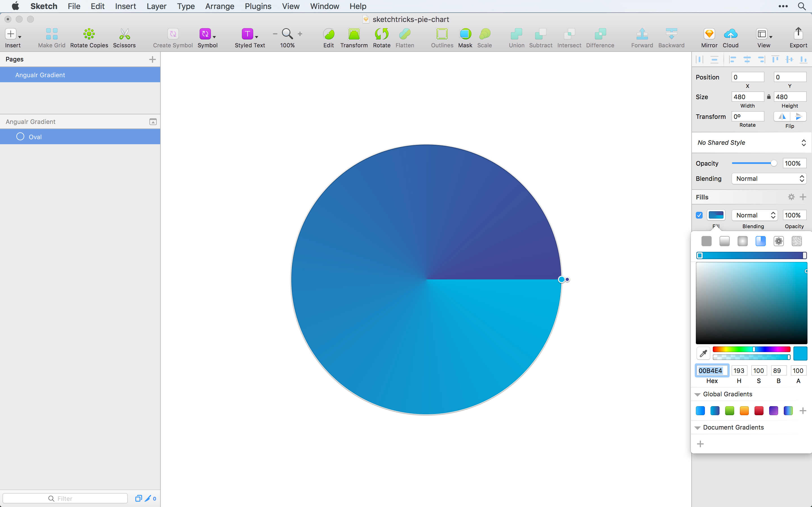Click the Hex input field for color
This screenshot has width=812, height=507.
coord(711,370)
